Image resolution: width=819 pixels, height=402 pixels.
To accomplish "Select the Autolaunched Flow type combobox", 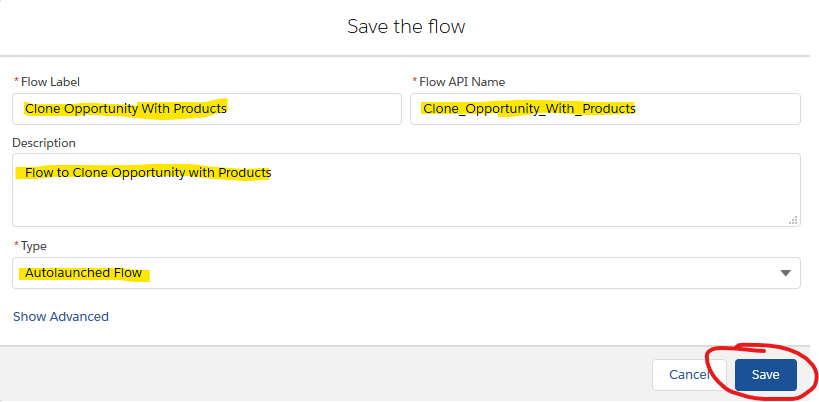I will [406, 273].
